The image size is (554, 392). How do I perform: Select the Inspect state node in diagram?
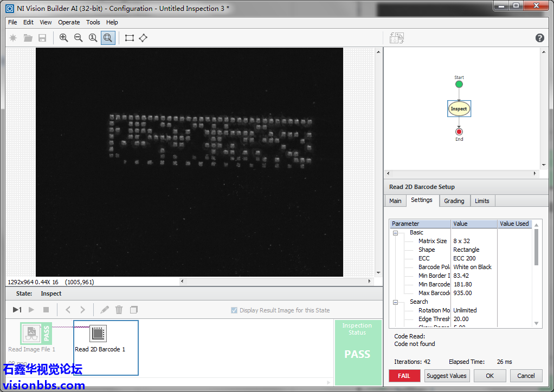(x=459, y=109)
